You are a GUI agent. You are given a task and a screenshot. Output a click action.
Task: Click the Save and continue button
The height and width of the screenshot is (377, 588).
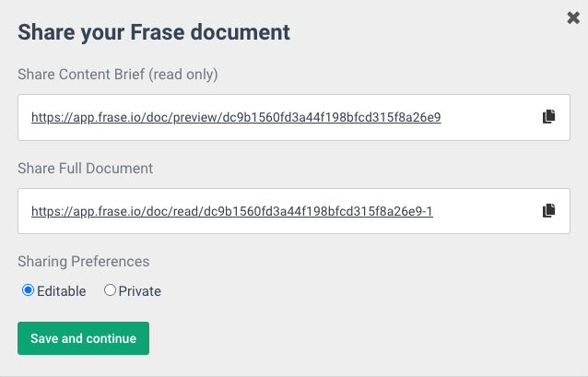pos(83,338)
